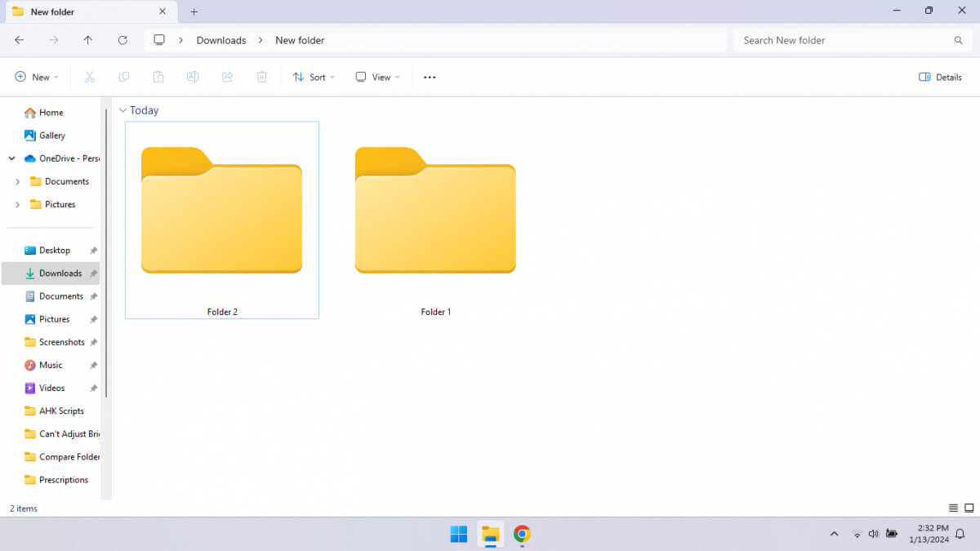Open the New dropdown menu
Image resolution: width=980 pixels, height=551 pixels.
pos(37,78)
